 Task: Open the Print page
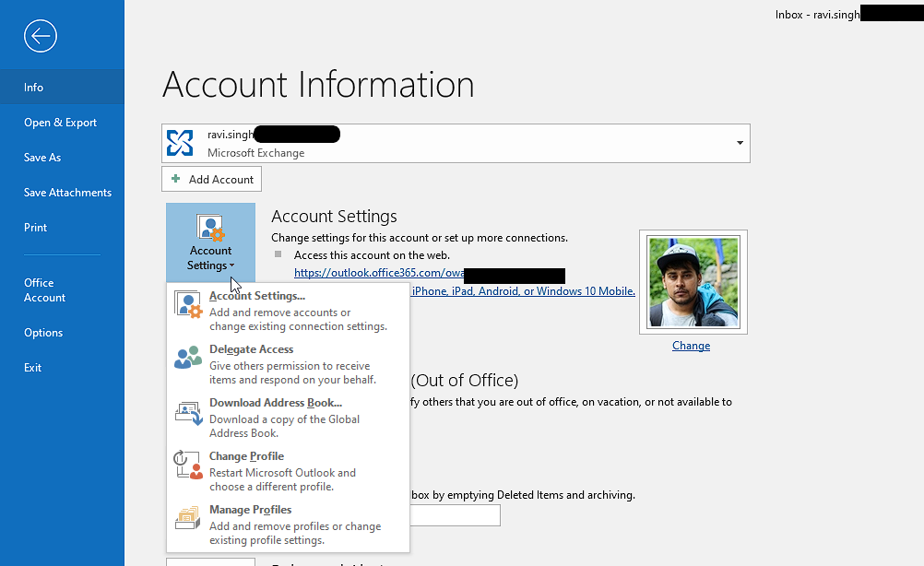[x=62, y=228]
